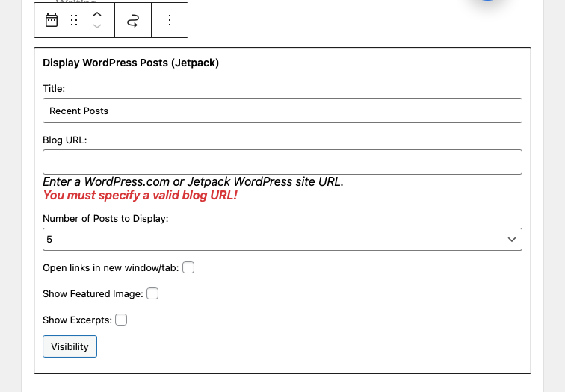Viewport: 565px width, 392px height.
Task: Move the block down with the down arrow
Action: pyautogui.click(x=97, y=26)
